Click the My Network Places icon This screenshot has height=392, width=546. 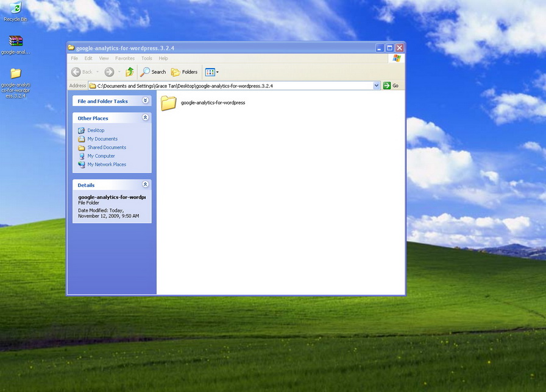point(82,164)
